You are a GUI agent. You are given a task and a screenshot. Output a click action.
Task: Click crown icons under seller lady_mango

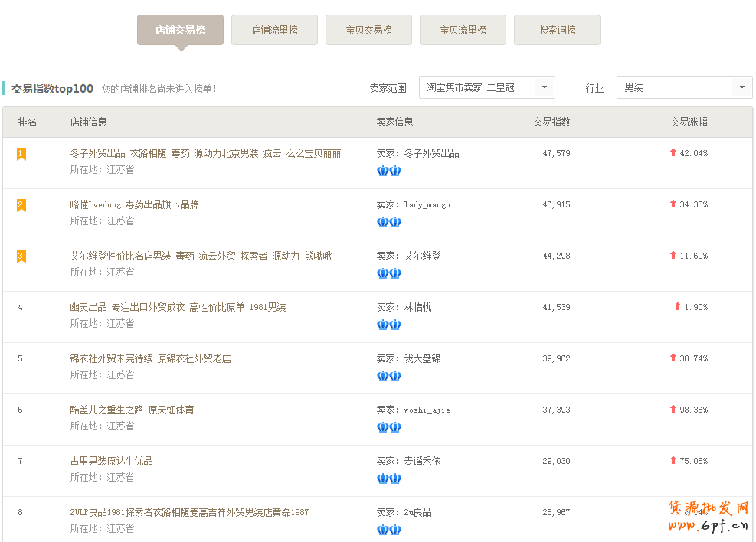(x=389, y=222)
